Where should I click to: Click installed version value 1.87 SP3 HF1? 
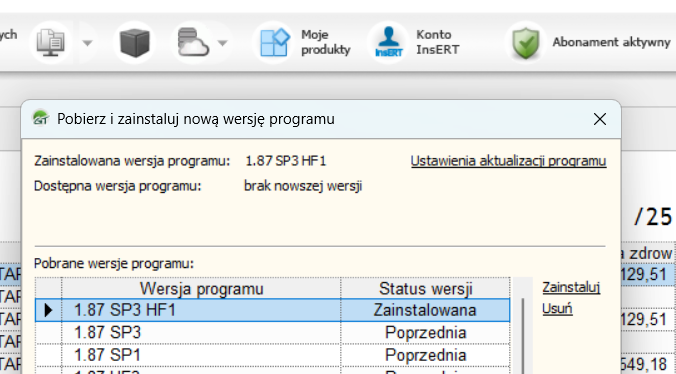click(286, 161)
